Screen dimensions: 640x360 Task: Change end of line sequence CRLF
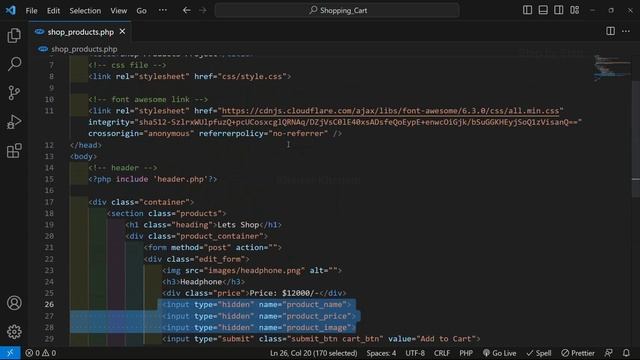(x=442, y=353)
